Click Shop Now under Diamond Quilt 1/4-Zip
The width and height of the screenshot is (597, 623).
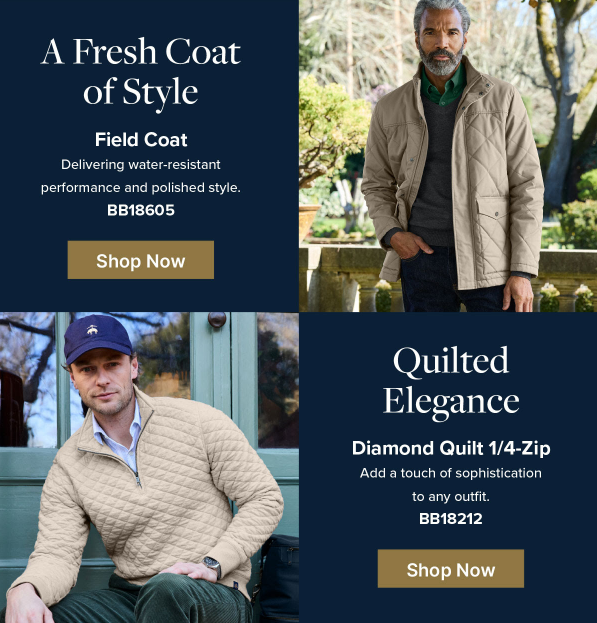(x=450, y=569)
